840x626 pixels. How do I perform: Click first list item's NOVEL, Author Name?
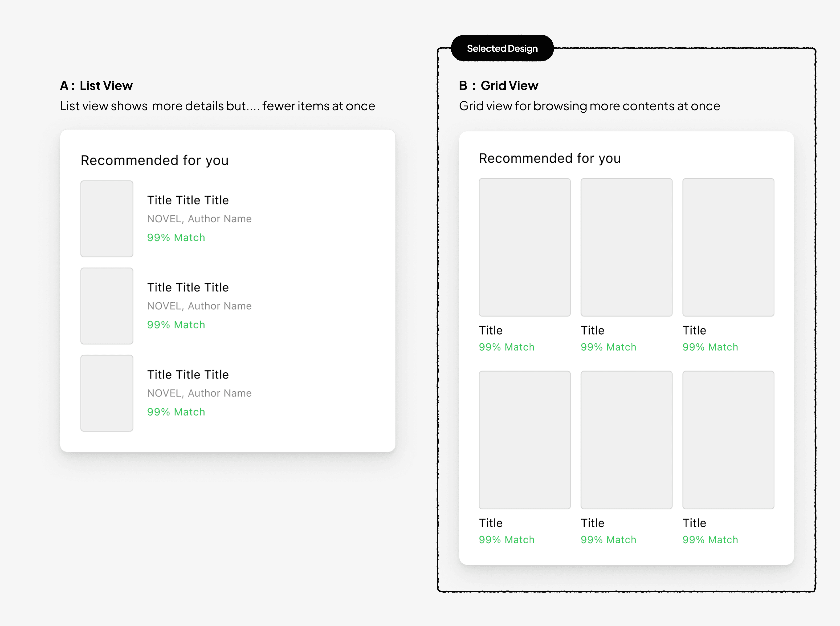[x=199, y=219]
